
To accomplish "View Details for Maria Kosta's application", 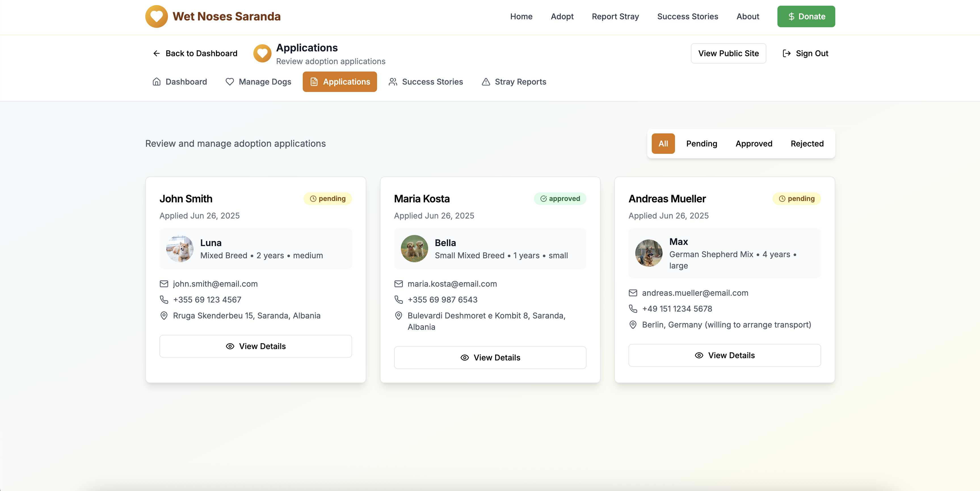I will point(490,358).
